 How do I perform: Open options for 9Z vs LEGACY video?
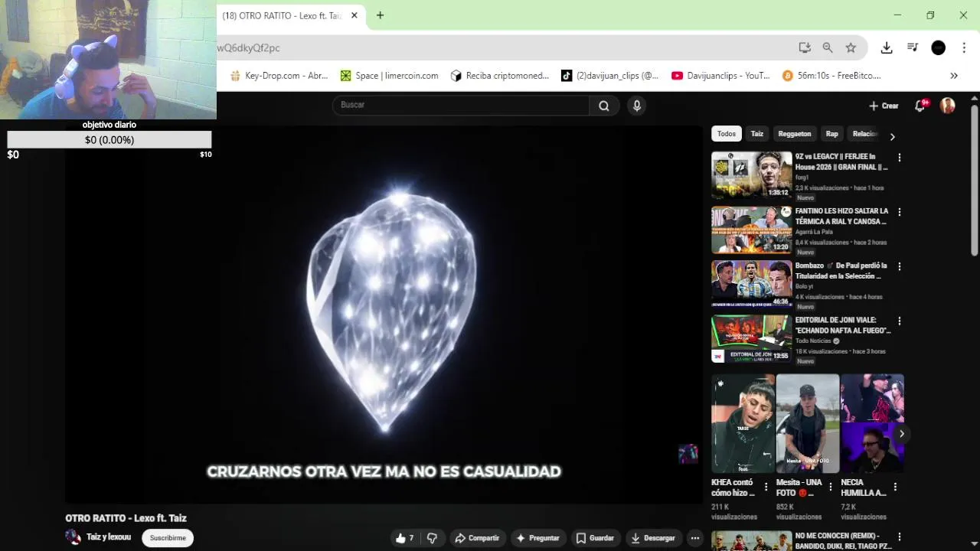(x=900, y=158)
